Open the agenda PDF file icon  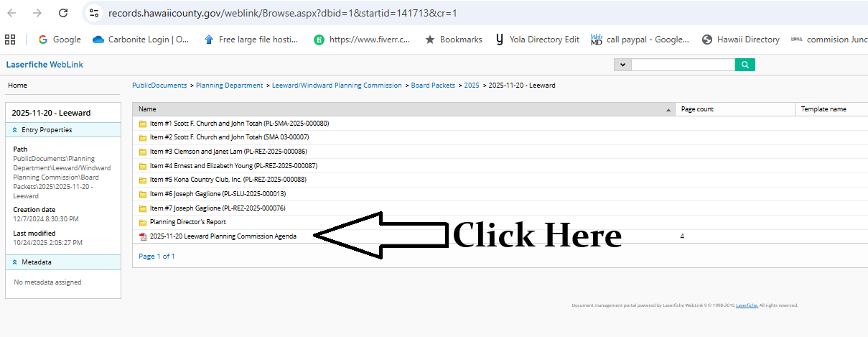coord(142,236)
